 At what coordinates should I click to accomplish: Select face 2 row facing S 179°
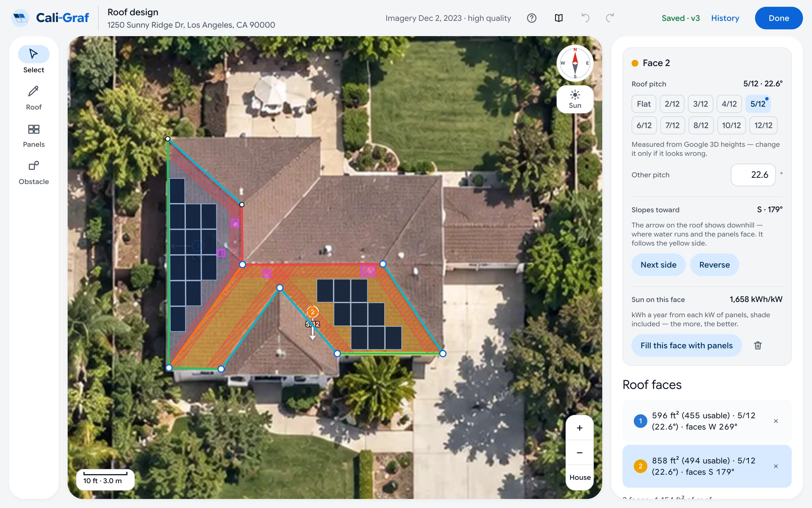(x=707, y=466)
